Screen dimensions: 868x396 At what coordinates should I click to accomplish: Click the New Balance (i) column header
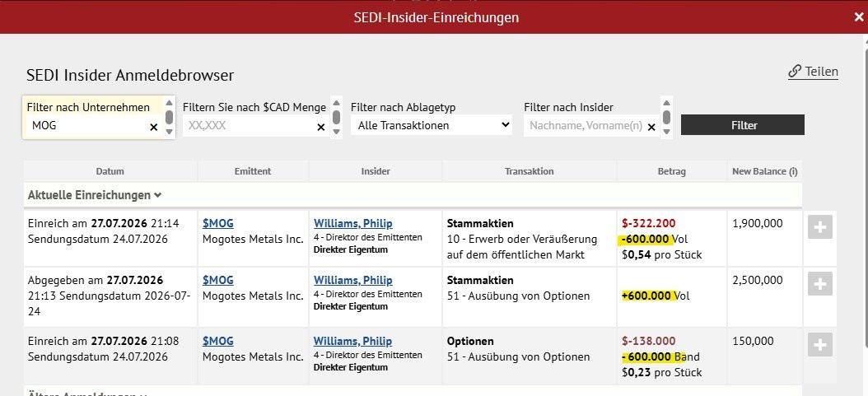tap(764, 171)
